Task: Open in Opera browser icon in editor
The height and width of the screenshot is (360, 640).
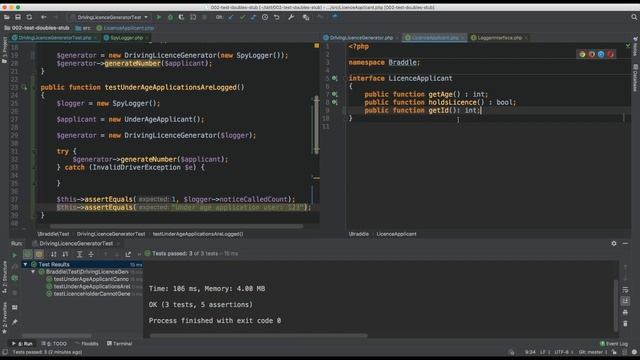Action: [611, 54]
